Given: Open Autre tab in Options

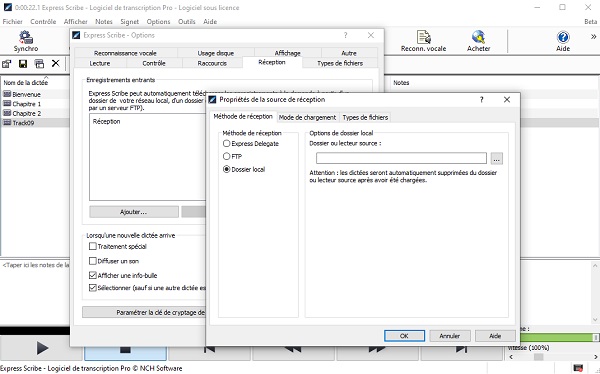Looking at the screenshot, I should tap(349, 53).
